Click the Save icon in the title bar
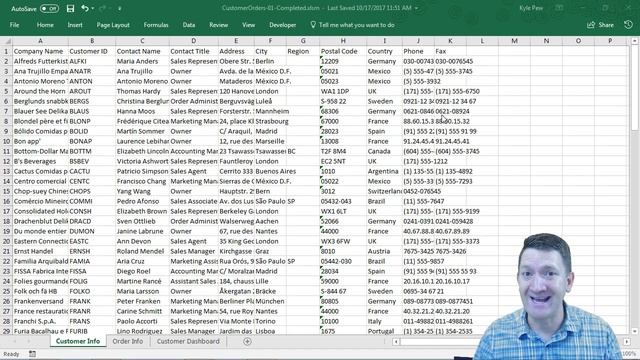640x360 pixels. pos(70,8)
